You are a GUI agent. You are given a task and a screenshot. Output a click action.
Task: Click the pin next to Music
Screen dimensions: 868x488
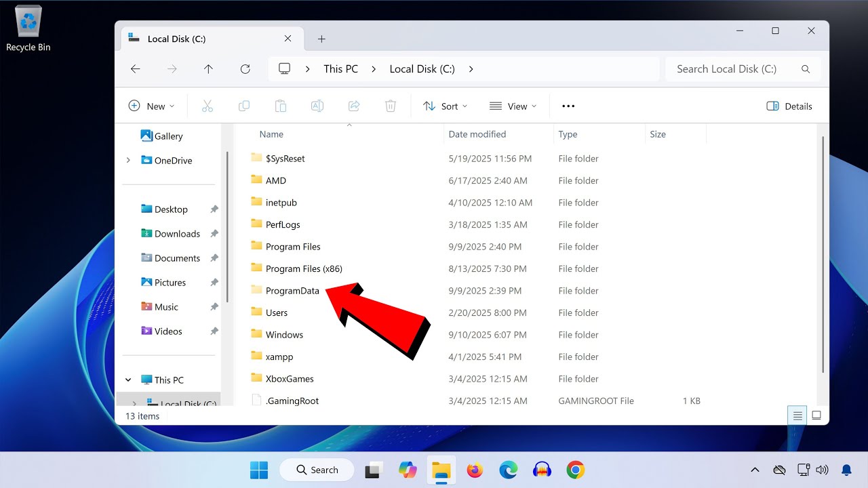pos(214,307)
